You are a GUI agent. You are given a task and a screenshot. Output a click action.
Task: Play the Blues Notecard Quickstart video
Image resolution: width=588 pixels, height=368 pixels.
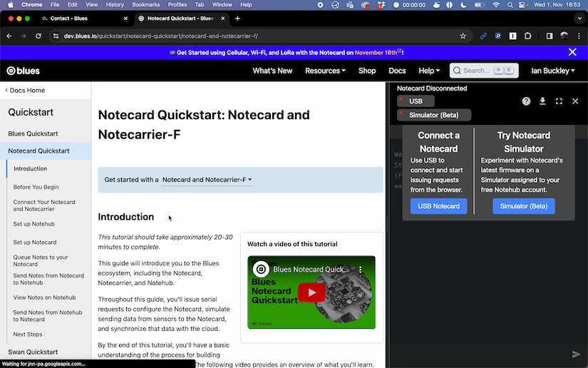coord(311,292)
